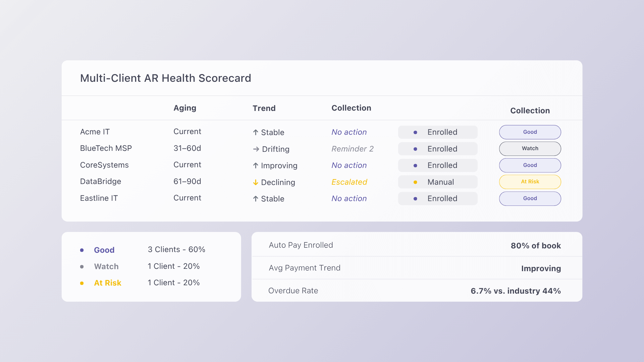Click the purple dot beside Good legend
Screen dimensions: 644x362
click(x=82, y=250)
